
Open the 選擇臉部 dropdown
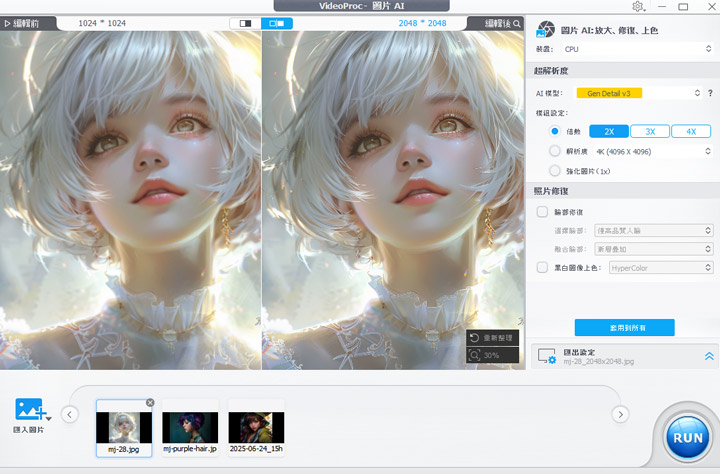pos(653,231)
